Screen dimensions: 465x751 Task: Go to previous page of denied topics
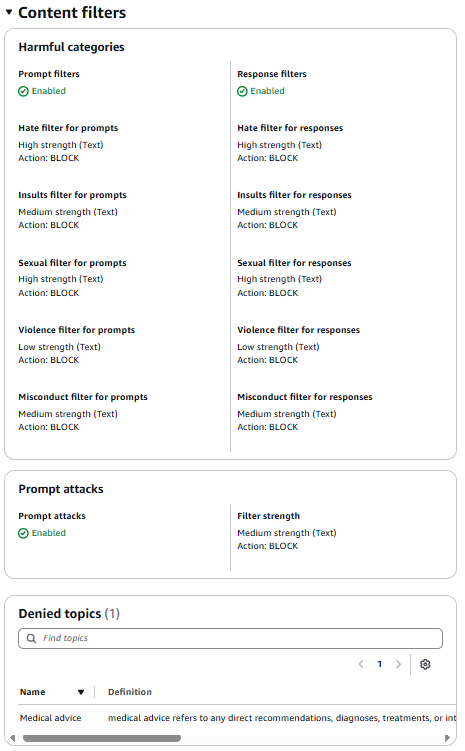[361, 664]
